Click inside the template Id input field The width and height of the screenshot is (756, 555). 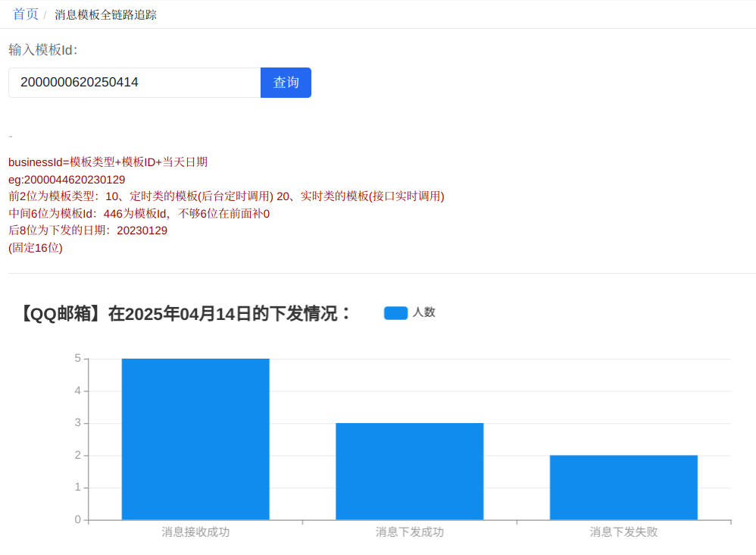[x=134, y=82]
